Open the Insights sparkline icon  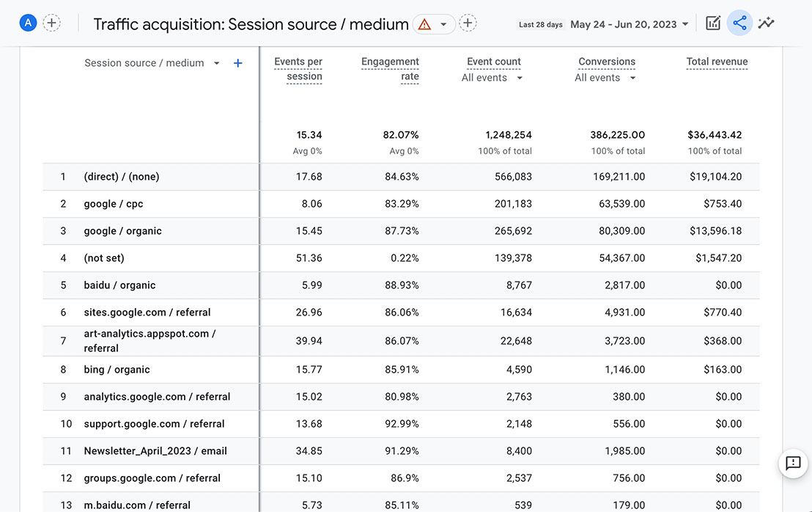pos(766,23)
